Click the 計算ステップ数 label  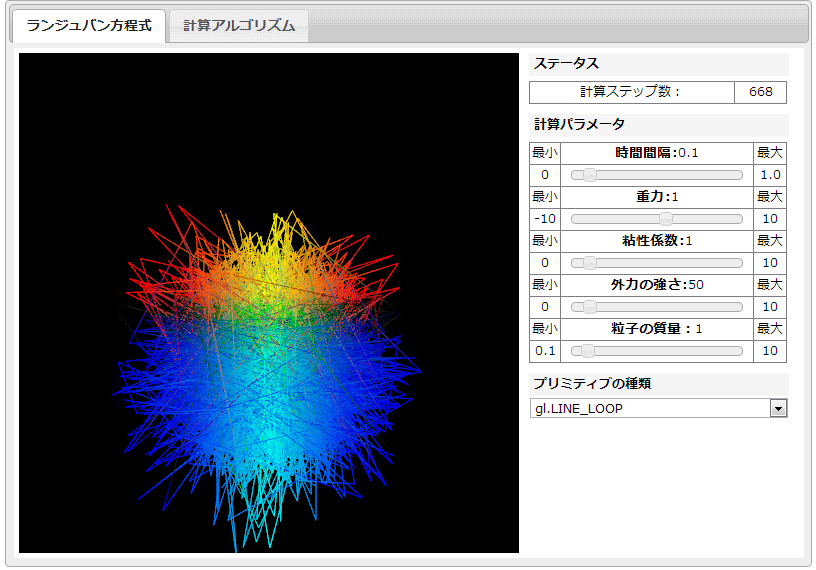(630, 92)
